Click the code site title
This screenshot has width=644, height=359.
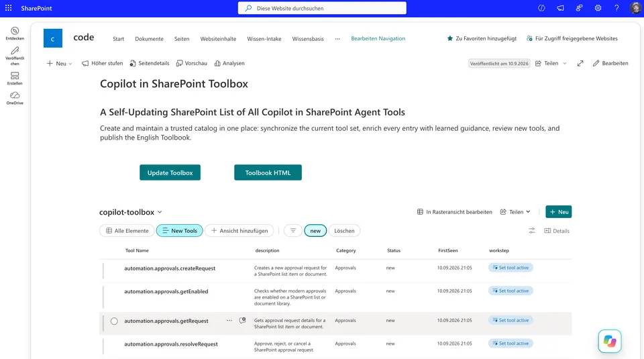[84, 38]
